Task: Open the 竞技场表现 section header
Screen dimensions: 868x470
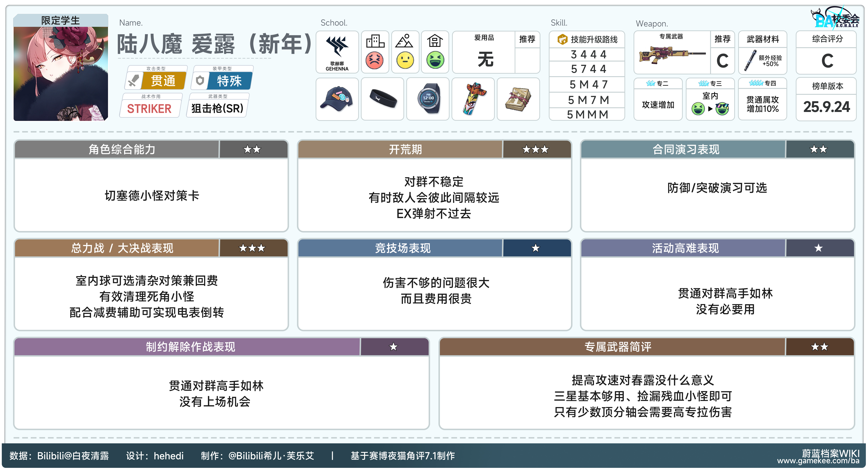Action: pyautogui.click(x=403, y=248)
